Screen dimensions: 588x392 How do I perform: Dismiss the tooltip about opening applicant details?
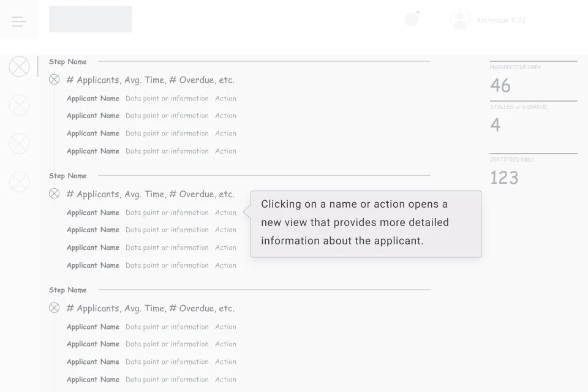pos(366,224)
